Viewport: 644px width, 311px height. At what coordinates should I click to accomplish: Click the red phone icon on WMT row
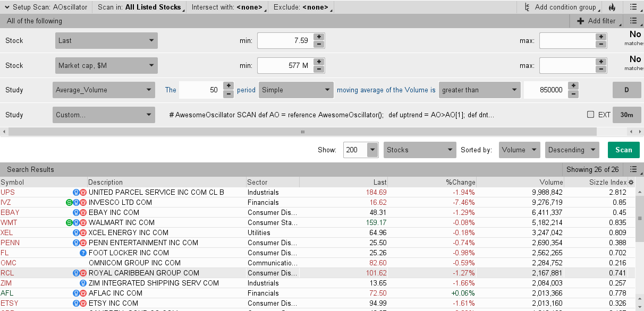click(83, 222)
